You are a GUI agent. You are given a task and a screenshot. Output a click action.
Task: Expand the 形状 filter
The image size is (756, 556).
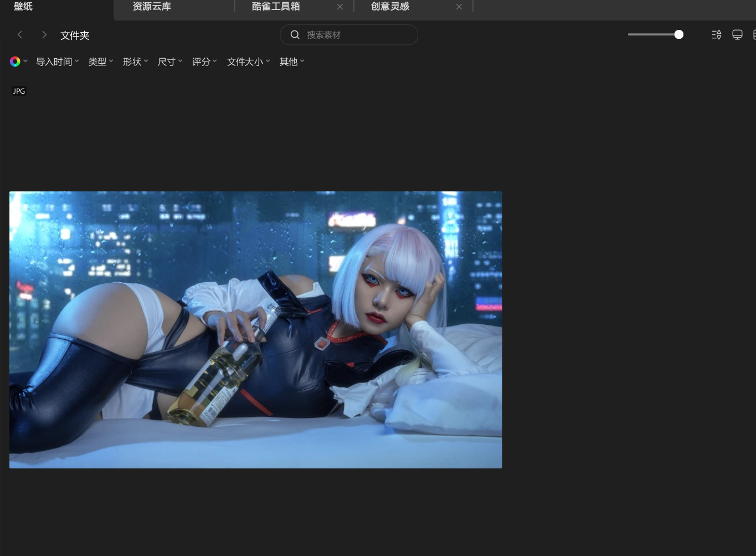click(136, 62)
